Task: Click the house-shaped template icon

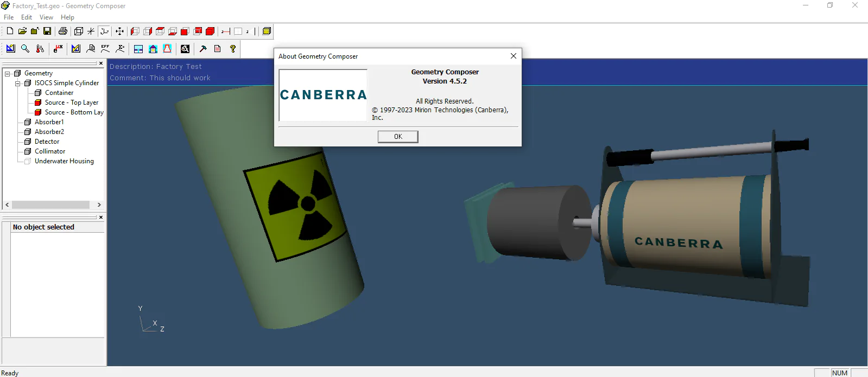Action: pos(153,49)
